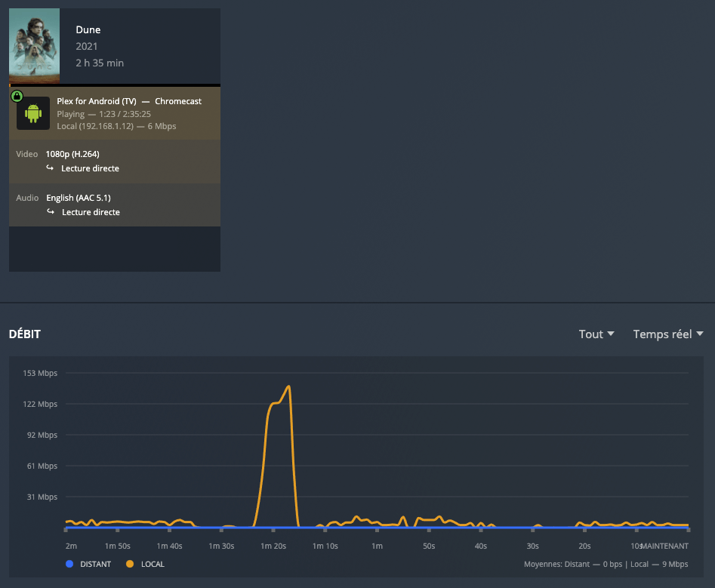The width and height of the screenshot is (715, 588).
Task: Open the Dune movie poster
Action: pyautogui.click(x=34, y=46)
